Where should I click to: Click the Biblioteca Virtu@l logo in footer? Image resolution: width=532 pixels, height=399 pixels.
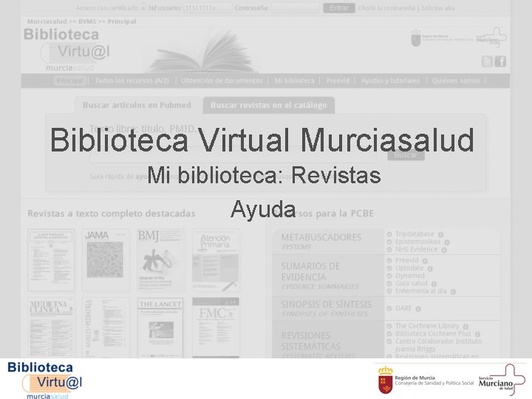click(x=45, y=381)
